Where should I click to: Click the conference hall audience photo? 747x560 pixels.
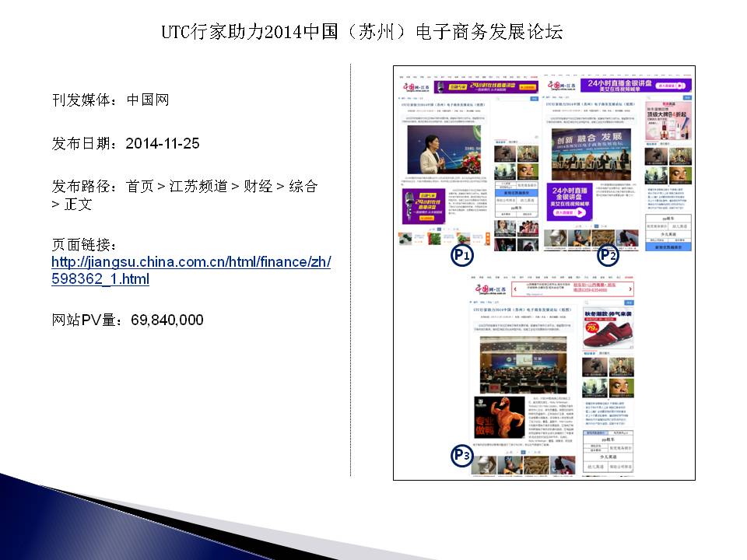pos(523,366)
